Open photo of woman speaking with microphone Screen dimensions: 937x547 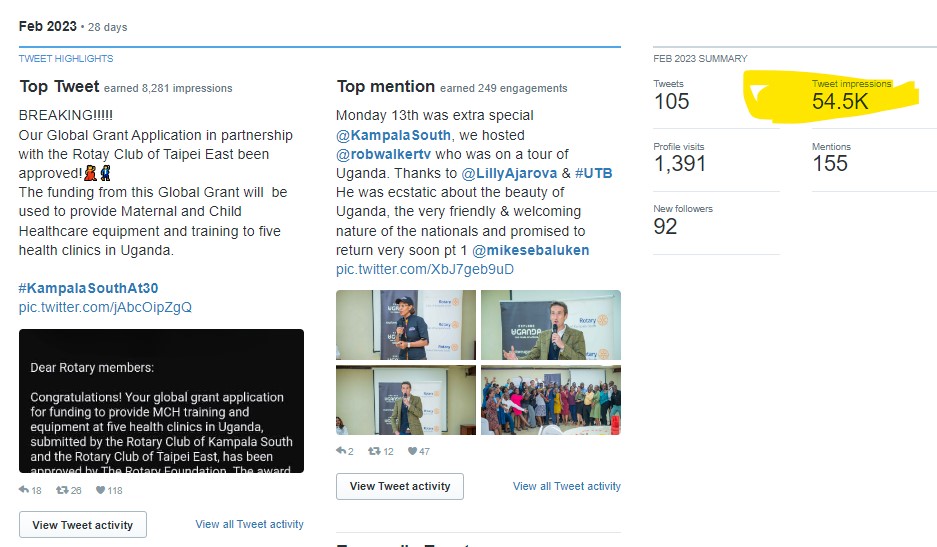pos(406,325)
